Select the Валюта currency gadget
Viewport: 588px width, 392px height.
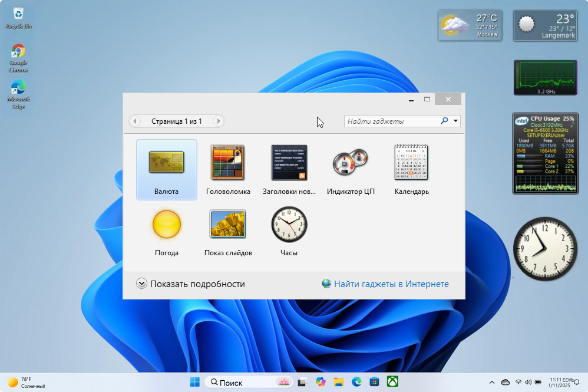click(166, 169)
